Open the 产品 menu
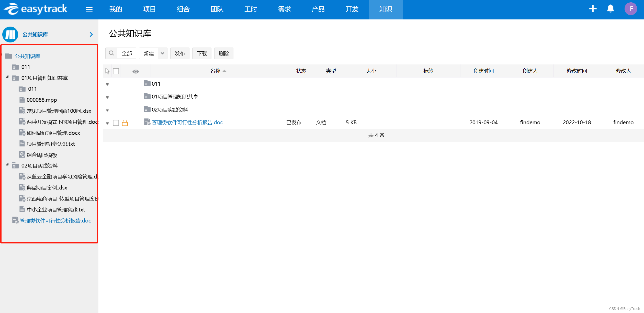Screen dimensions: 644x313 tap(318, 9)
